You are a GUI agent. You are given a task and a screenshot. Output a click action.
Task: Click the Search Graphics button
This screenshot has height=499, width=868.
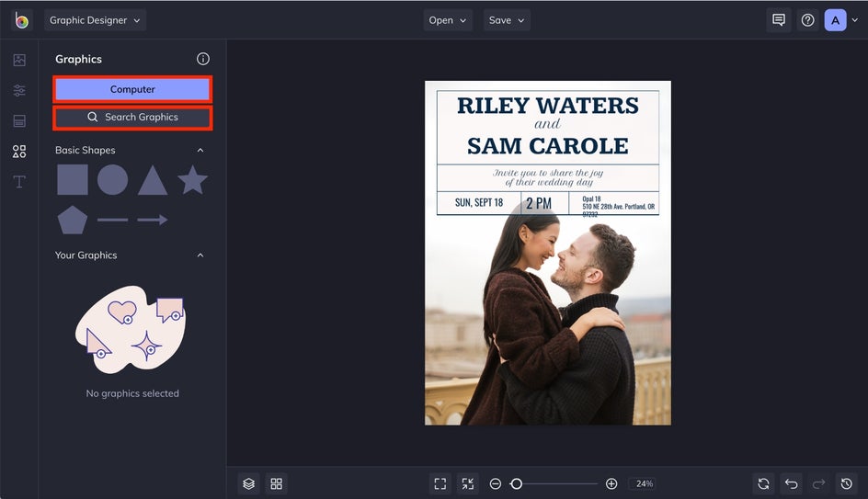coord(132,118)
